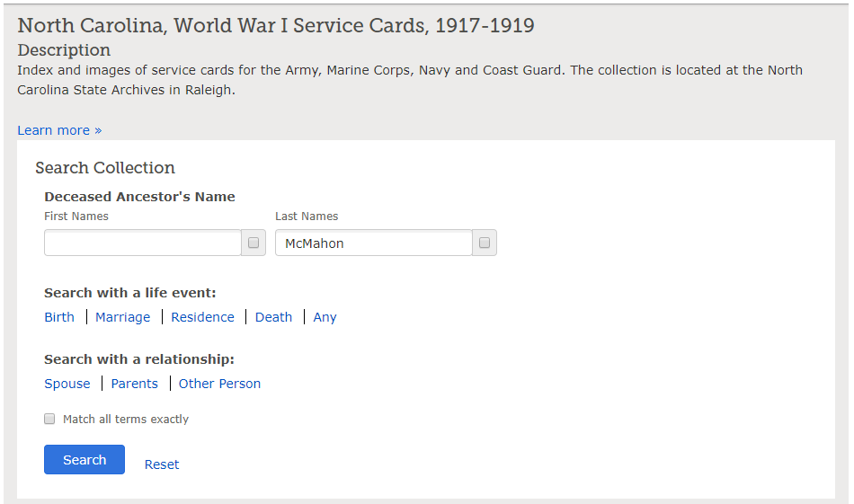Open the Learn more link

(59, 130)
